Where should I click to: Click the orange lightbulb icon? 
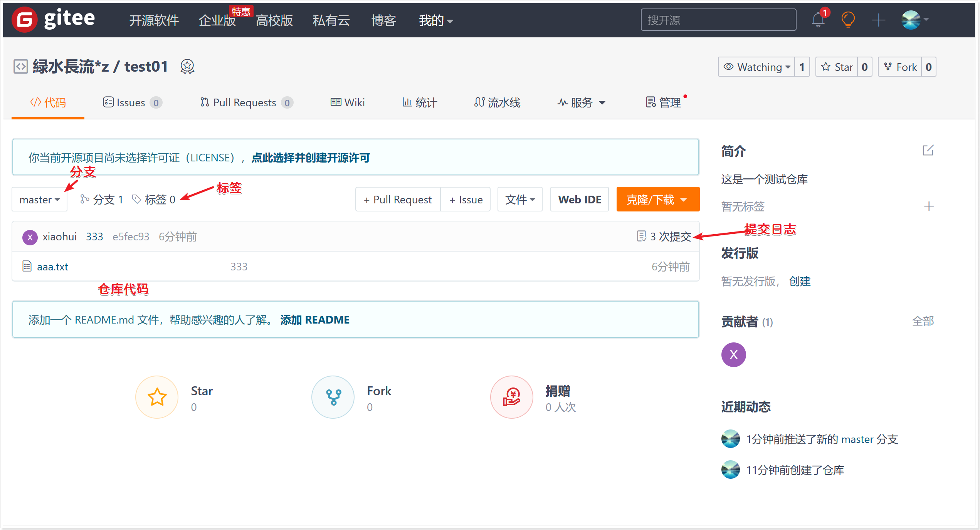click(848, 20)
